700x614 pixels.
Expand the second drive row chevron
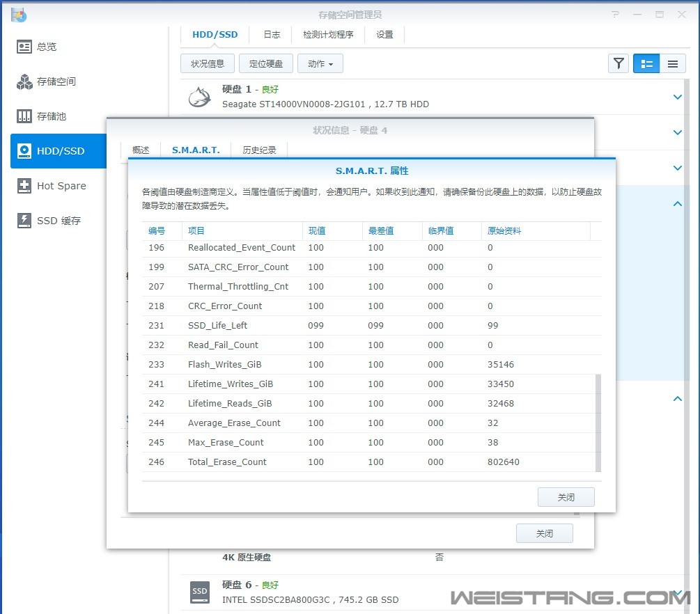677,132
